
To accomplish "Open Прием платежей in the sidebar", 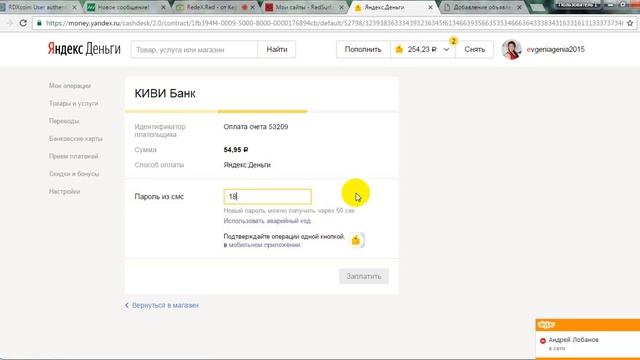I will click(73, 156).
